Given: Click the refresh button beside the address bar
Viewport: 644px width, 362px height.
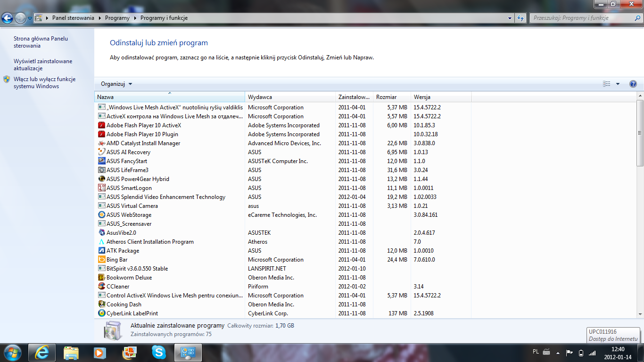Looking at the screenshot, I should point(520,18).
